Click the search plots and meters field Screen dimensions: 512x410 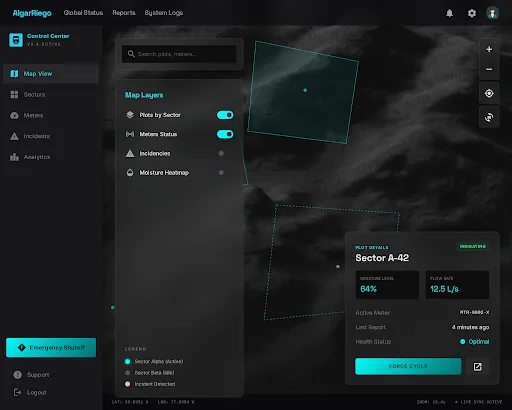(x=179, y=54)
